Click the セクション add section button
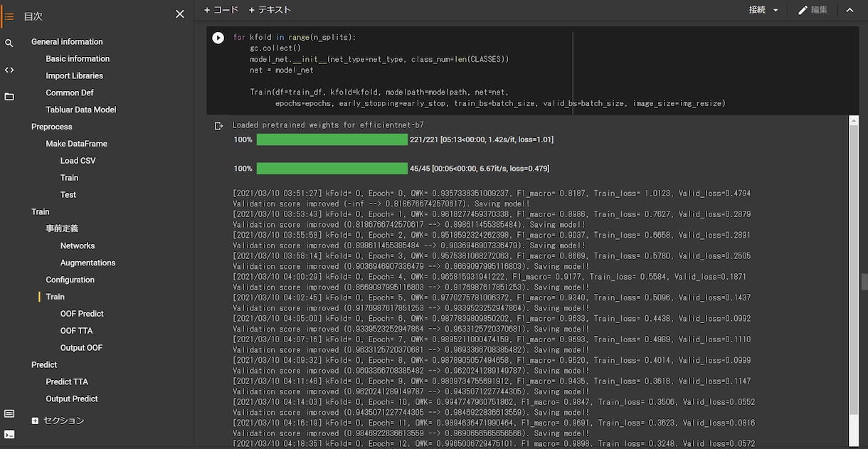 pos(58,421)
